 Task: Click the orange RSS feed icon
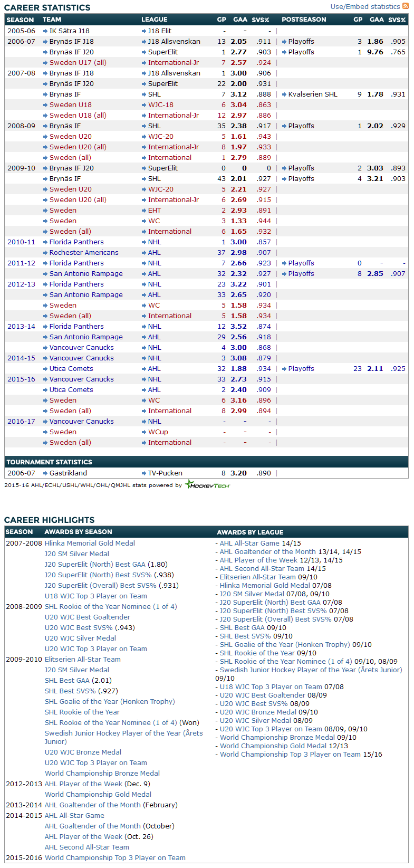[405, 6]
